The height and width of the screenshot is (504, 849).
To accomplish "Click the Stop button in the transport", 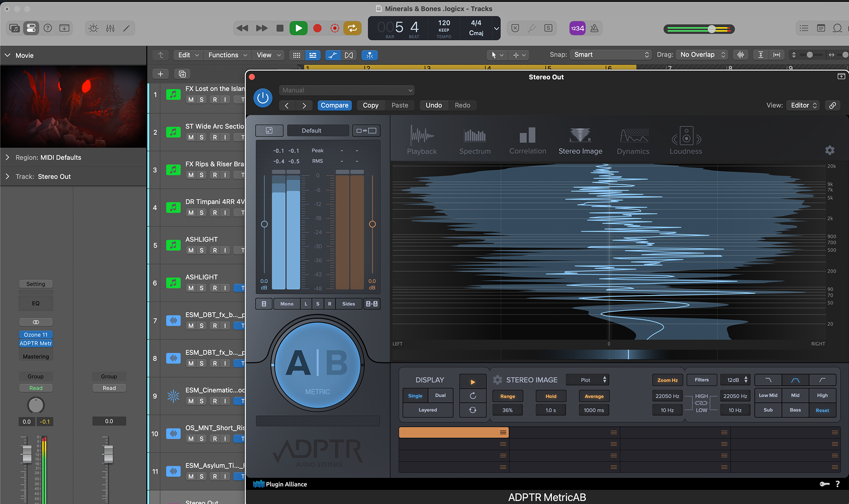I will click(280, 28).
